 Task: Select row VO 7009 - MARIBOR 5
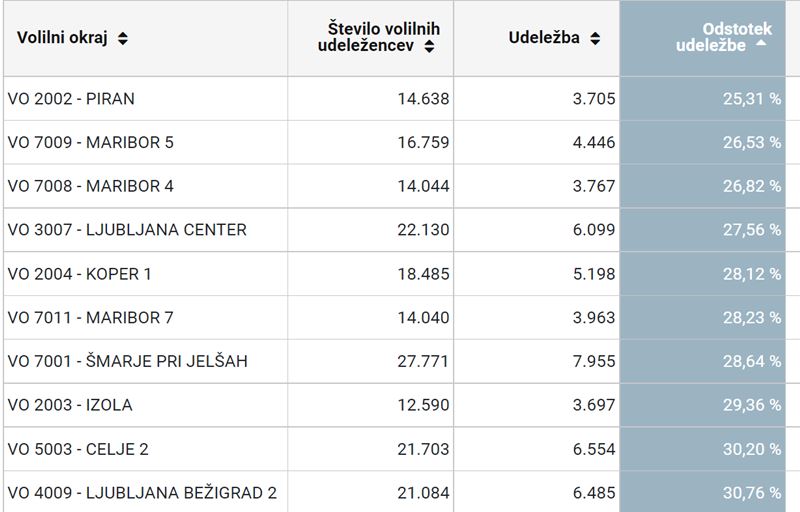90,142
